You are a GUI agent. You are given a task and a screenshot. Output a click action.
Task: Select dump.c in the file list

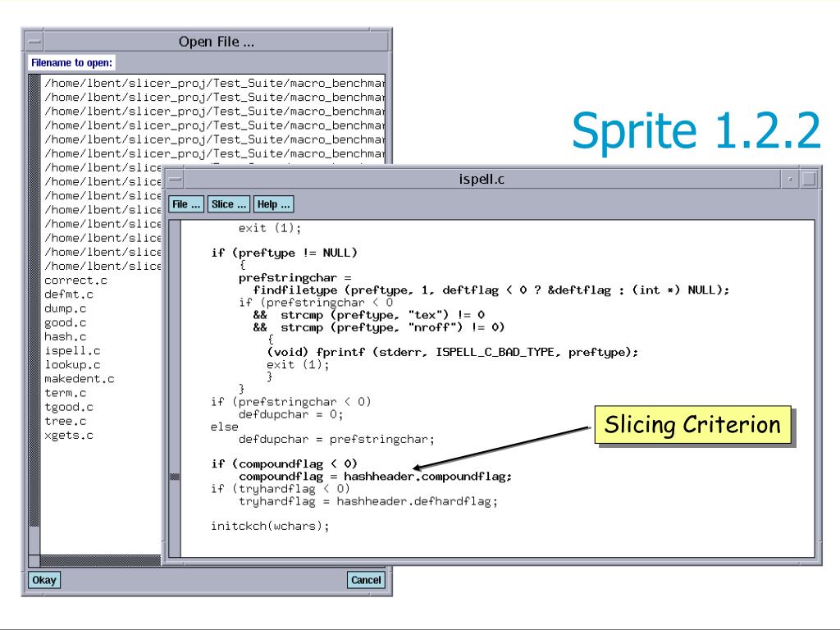66,308
